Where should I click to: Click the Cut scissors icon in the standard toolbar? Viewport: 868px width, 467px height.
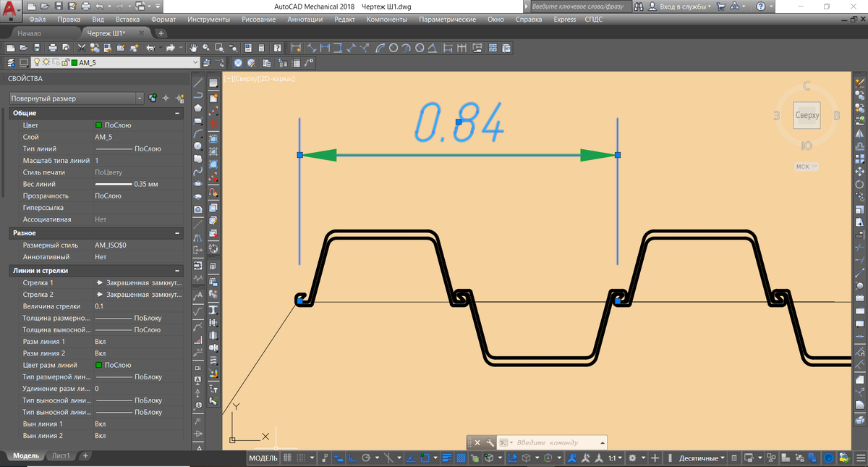pos(82,48)
